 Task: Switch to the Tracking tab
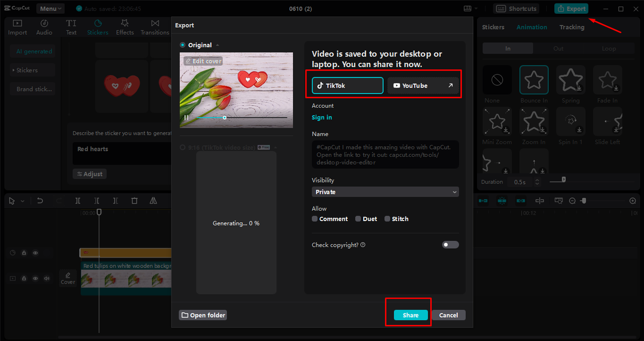(572, 27)
